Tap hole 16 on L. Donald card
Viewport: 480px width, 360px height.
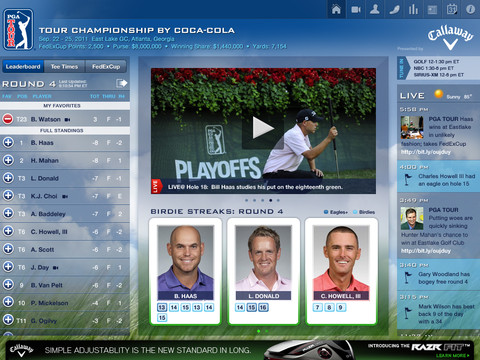tap(263, 307)
